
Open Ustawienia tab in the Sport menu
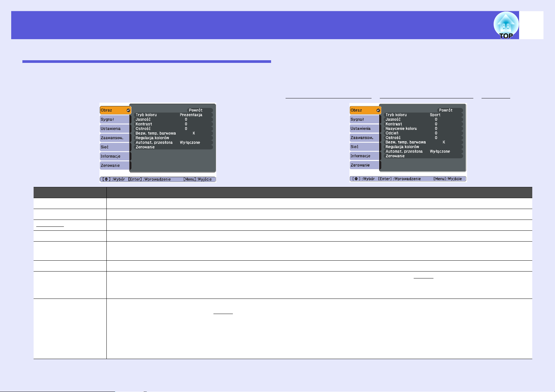tap(364, 129)
